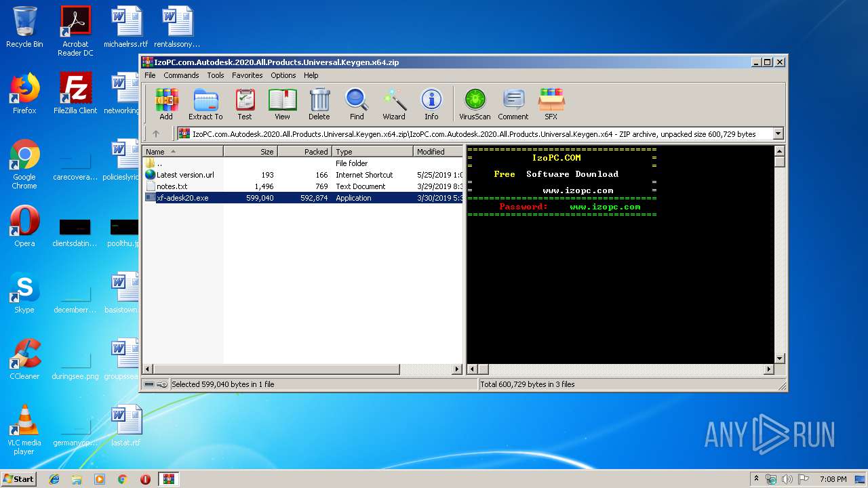Open Internet Explorer from taskbar
Viewport: 868px width, 488px height.
(x=54, y=479)
